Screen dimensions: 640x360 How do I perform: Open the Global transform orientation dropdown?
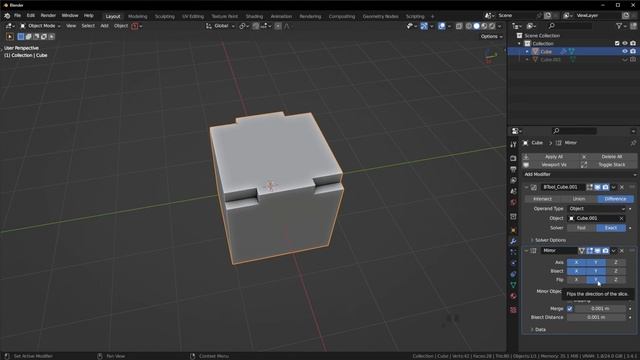click(220, 26)
